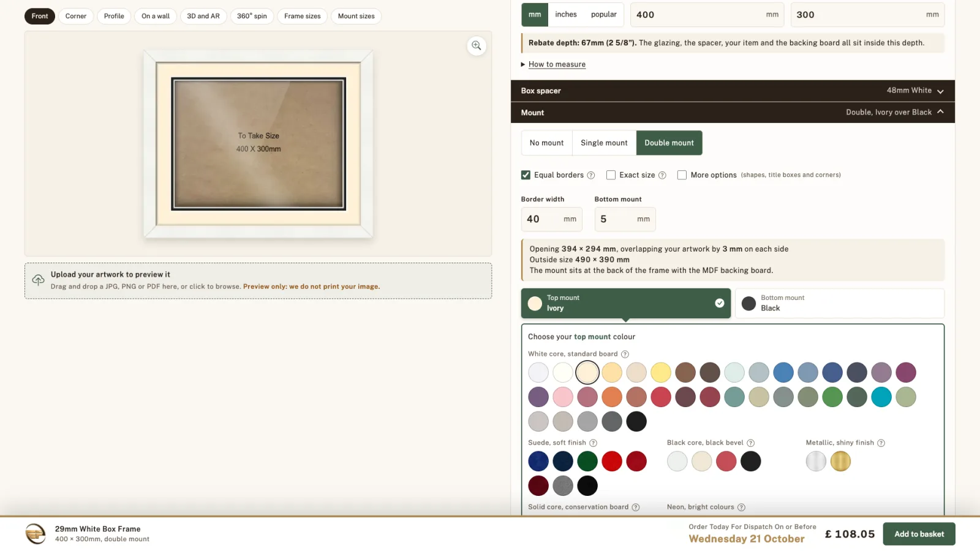Choose the Single mount option
Screen dimensions: 980x551
pos(604,143)
